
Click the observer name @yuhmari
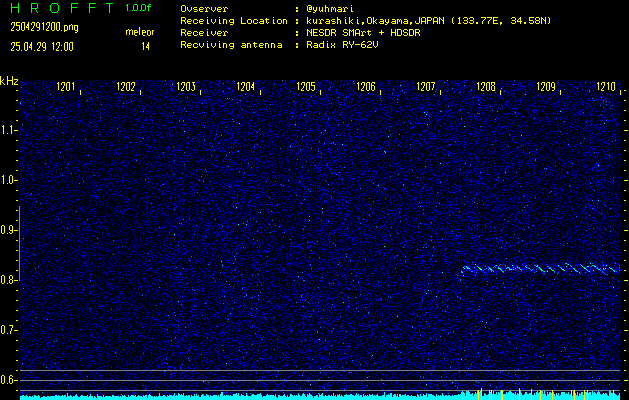pyautogui.click(x=330, y=8)
